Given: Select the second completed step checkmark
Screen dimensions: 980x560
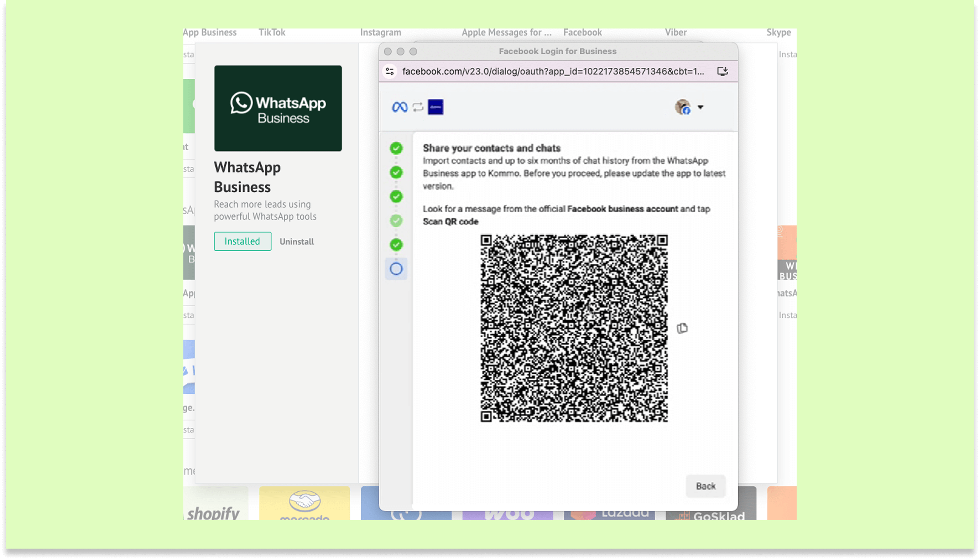Looking at the screenshot, I should tap(396, 172).
